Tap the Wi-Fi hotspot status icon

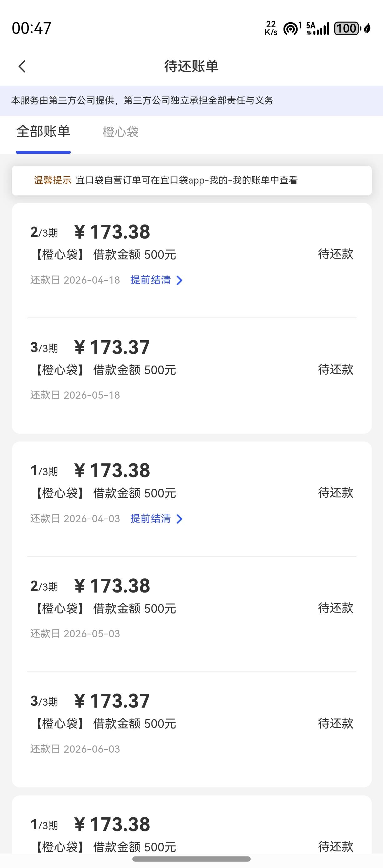click(x=291, y=29)
